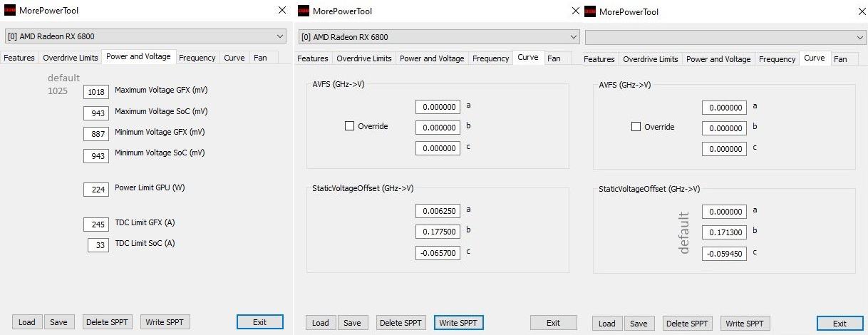Click Delete SPPT in middle window
Image resolution: width=868 pixels, height=335 pixels.
[x=401, y=323]
